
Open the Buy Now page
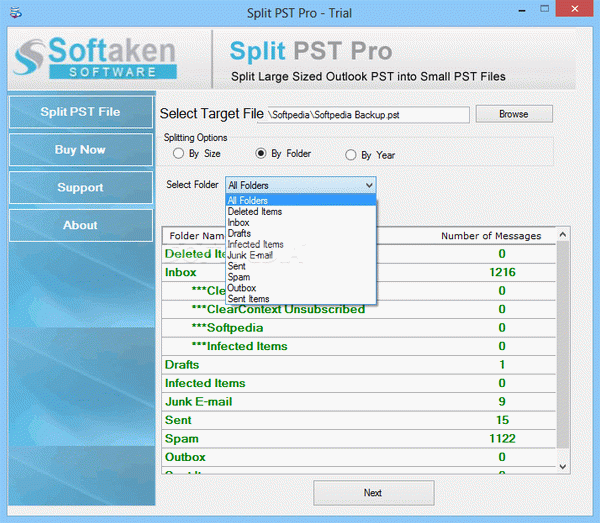click(x=81, y=150)
